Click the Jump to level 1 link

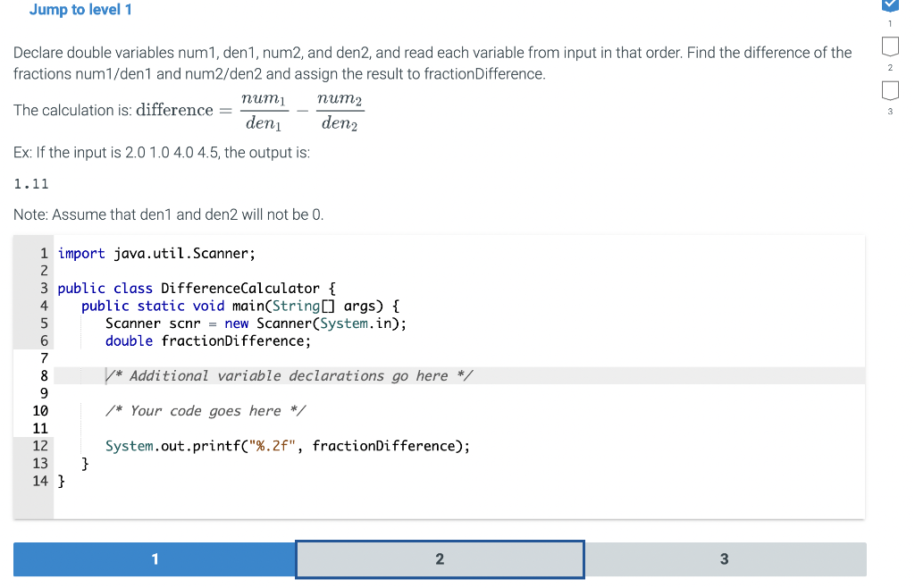pyautogui.click(x=80, y=10)
